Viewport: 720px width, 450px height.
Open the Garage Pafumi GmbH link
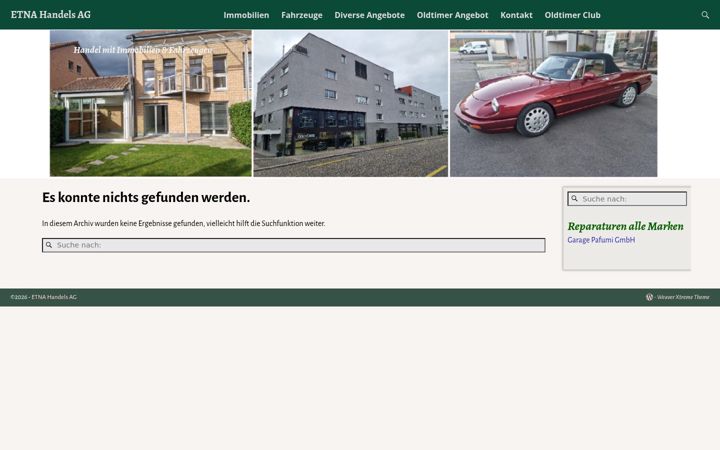601,240
